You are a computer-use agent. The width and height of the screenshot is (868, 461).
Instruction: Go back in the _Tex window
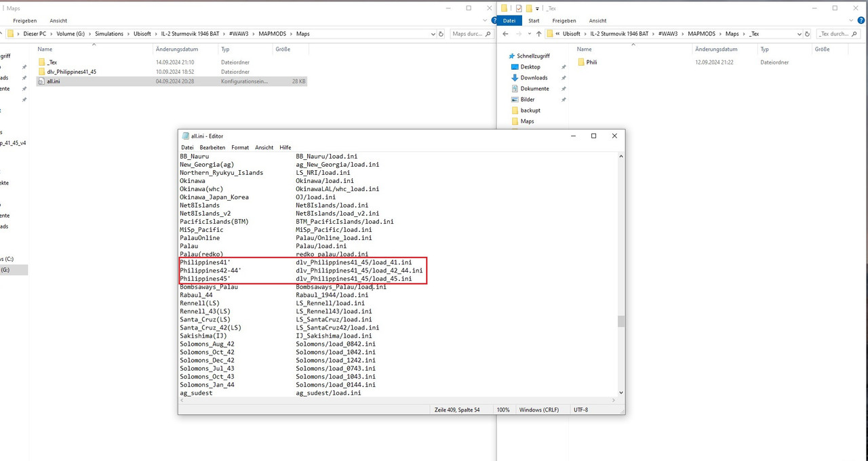[505, 33]
